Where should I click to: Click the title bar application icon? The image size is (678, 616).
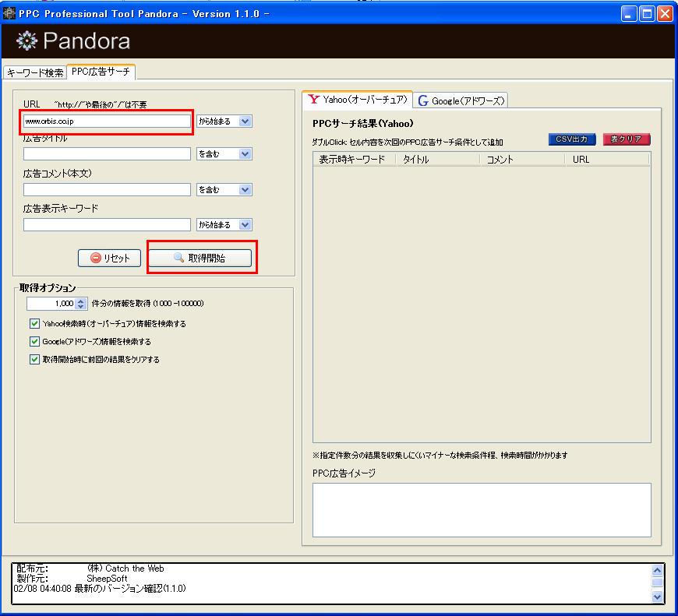click(x=9, y=13)
